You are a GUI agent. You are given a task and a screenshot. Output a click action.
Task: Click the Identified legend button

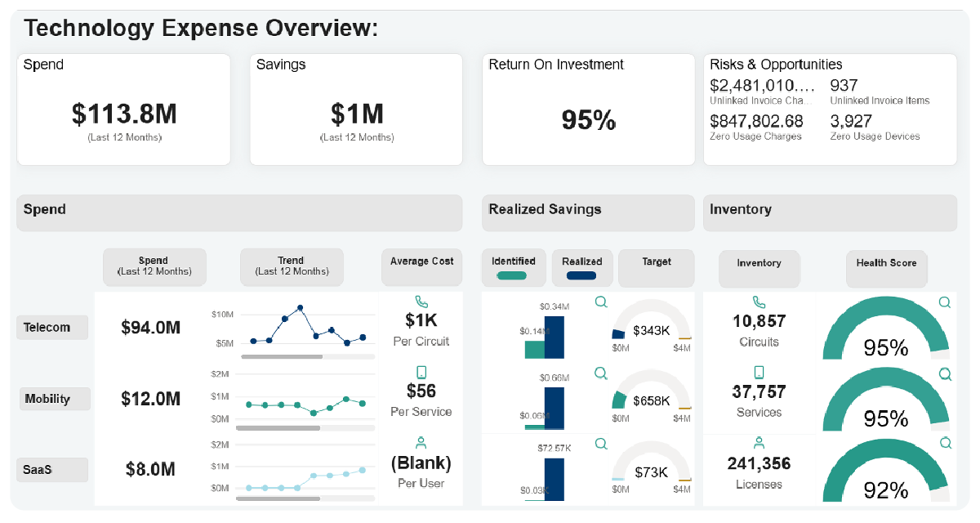(514, 267)
